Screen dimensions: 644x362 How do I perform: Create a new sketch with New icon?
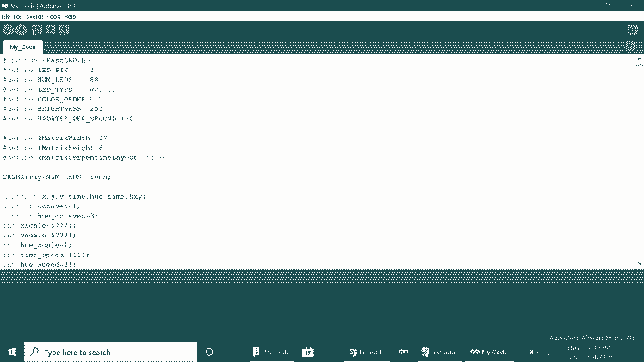click(x=37, y=30)
